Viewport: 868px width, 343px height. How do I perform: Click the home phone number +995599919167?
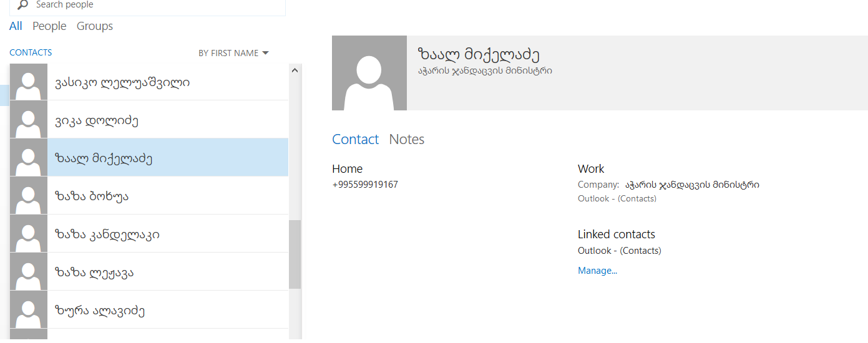pyautogui.click(x=365, y=185)
